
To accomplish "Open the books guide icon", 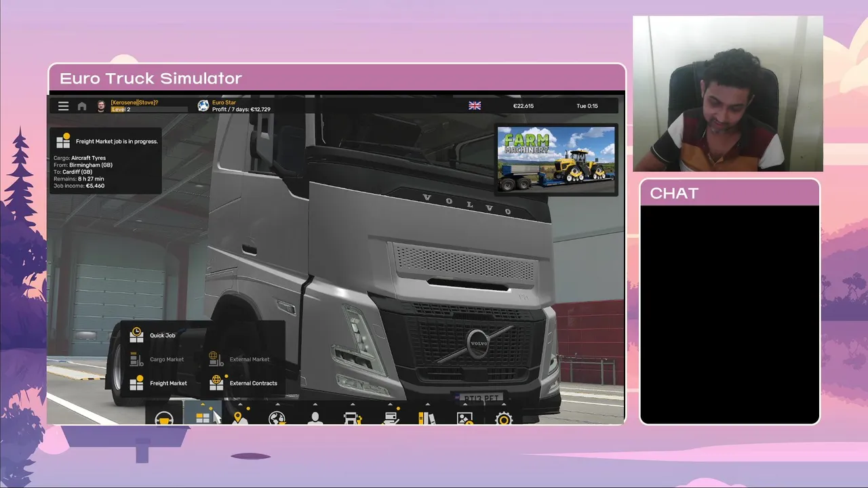I will (427, 418).
